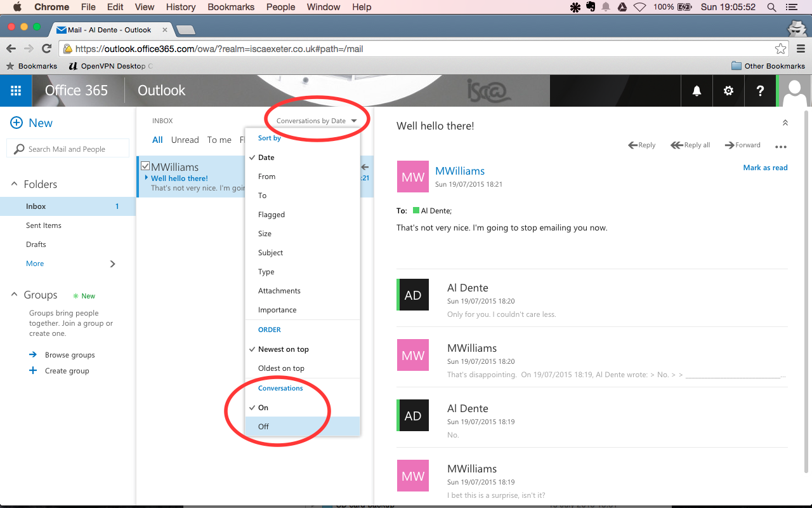Viewport: 812px width, 508px height.
Task: Turn conversations Off
Action: (303, 426)
